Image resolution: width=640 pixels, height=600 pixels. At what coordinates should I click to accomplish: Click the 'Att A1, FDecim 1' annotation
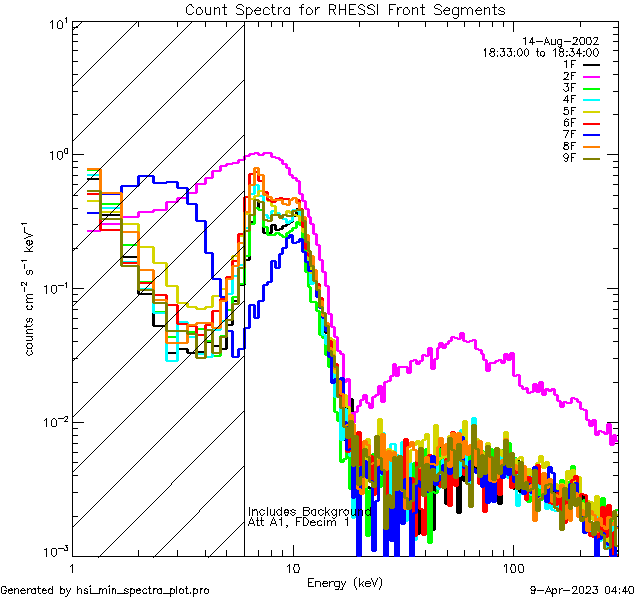click(x=299, y=522)
